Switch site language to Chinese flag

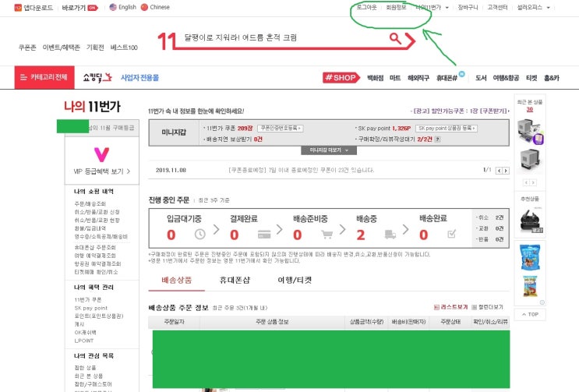pos(144,7)
